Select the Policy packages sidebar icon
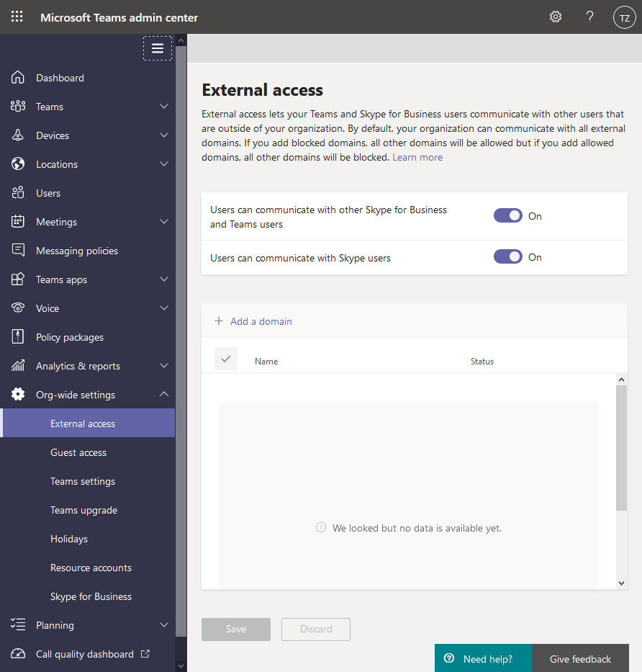642x672 pixels. pos(17,336)
